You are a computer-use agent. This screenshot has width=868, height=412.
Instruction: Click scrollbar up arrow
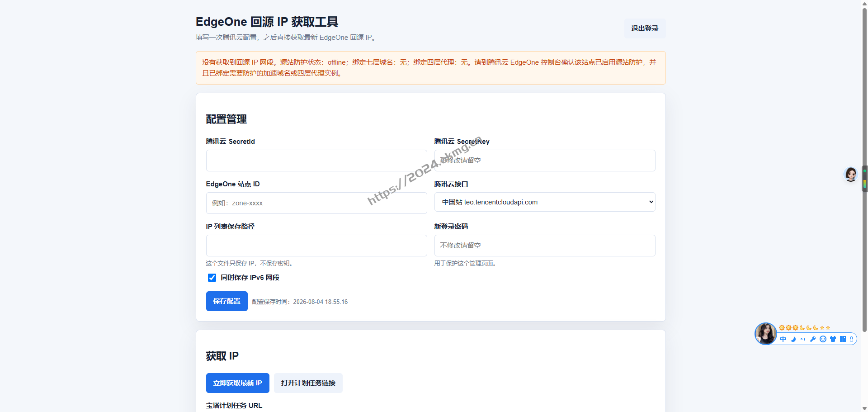point(864,3)
